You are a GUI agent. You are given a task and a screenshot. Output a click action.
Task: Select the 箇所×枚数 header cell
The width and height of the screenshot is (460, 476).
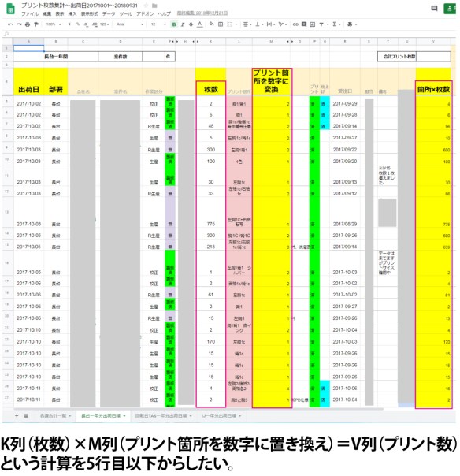point(433,81)
